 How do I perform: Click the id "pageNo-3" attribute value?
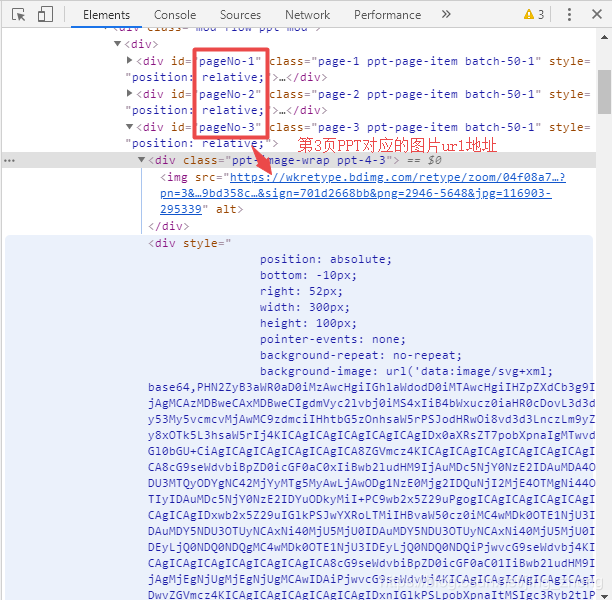point(229,127)
